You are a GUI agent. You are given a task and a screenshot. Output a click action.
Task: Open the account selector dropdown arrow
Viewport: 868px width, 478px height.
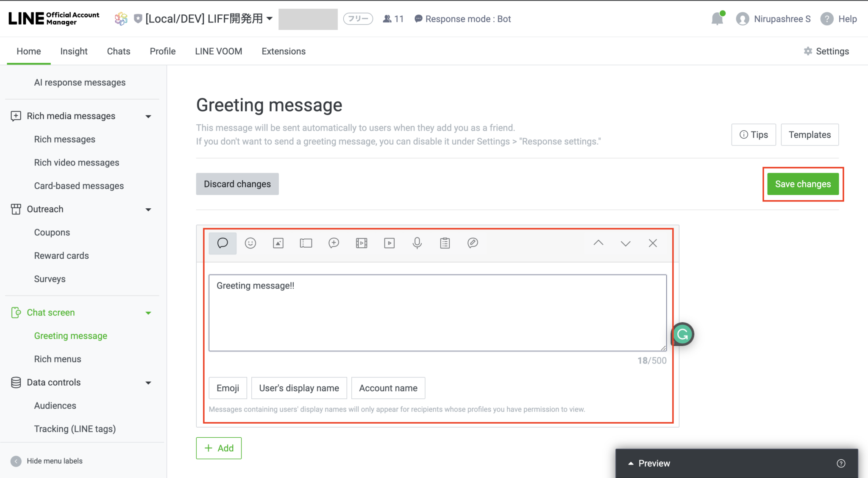tap(270, 19)
